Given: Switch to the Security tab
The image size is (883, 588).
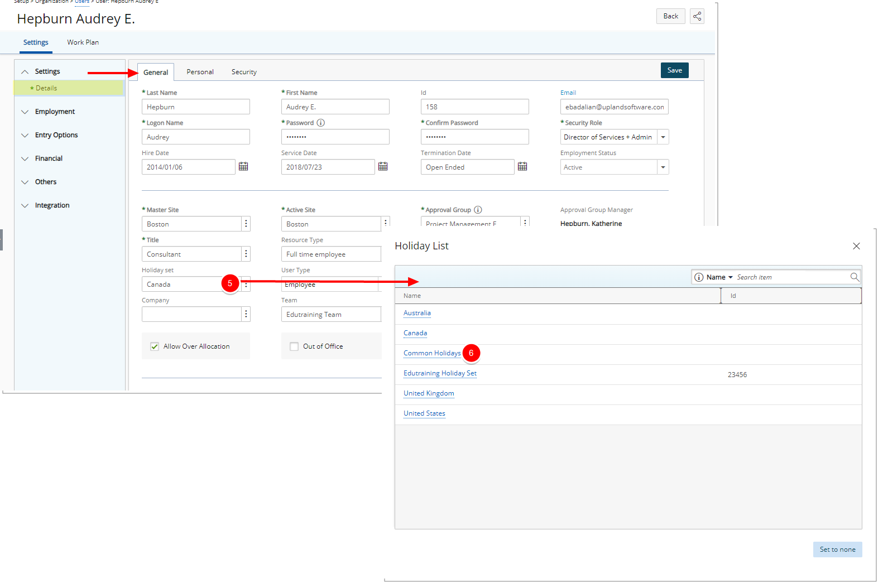Looking at the screenshot, I should 244,72.
